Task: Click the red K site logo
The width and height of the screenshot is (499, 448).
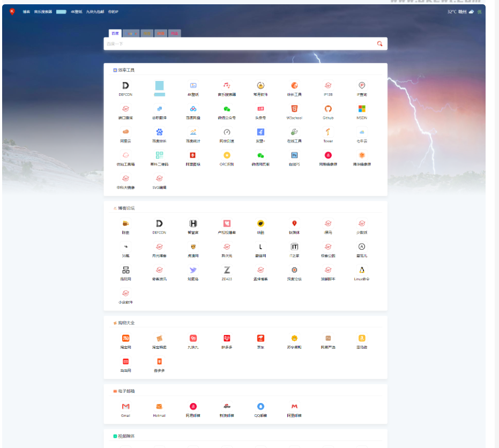Action: (12, 11)
